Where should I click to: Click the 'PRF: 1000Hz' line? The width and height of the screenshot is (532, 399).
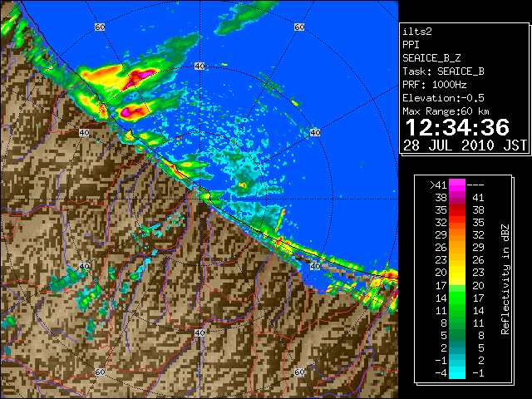click(x=434, y=85)
